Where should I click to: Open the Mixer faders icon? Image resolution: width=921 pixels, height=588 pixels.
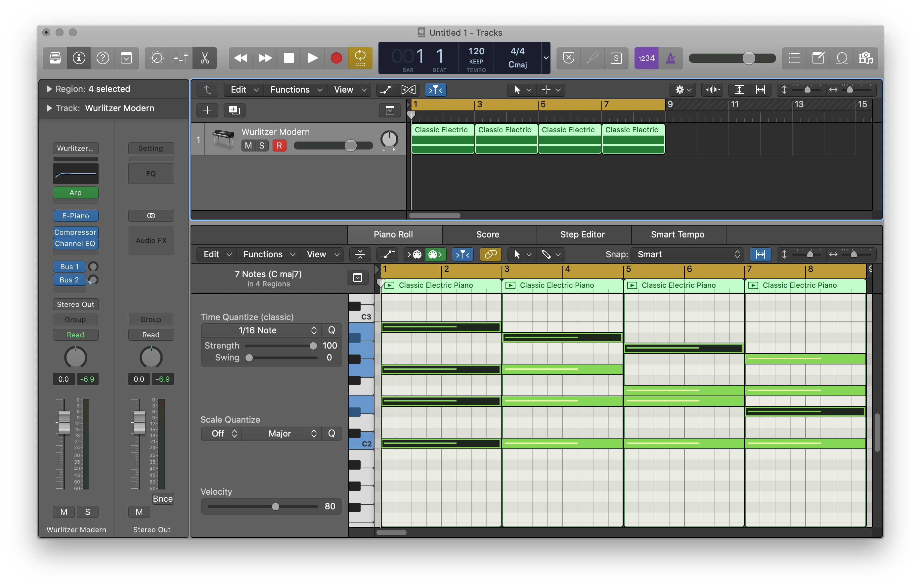(x=181, y=58)
